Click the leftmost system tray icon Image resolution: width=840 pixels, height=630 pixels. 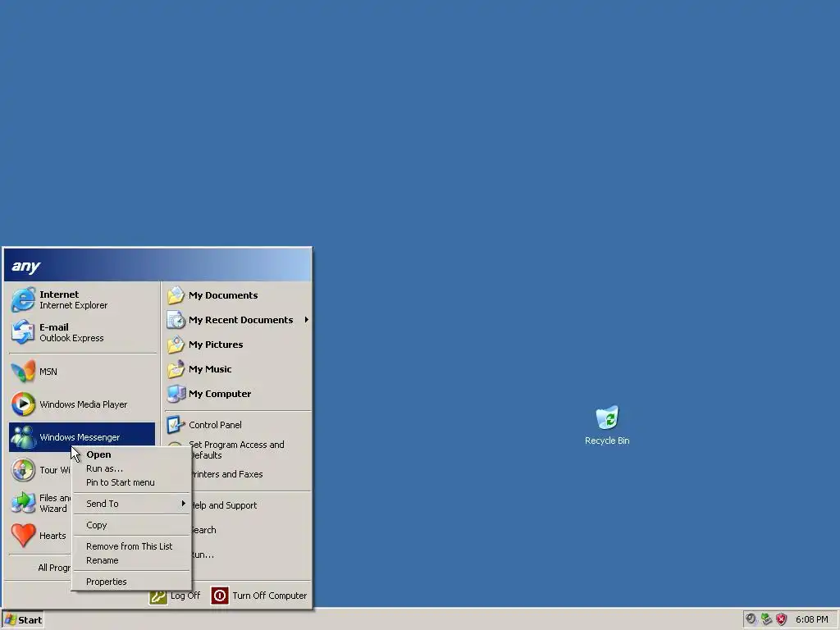[751, 619]
